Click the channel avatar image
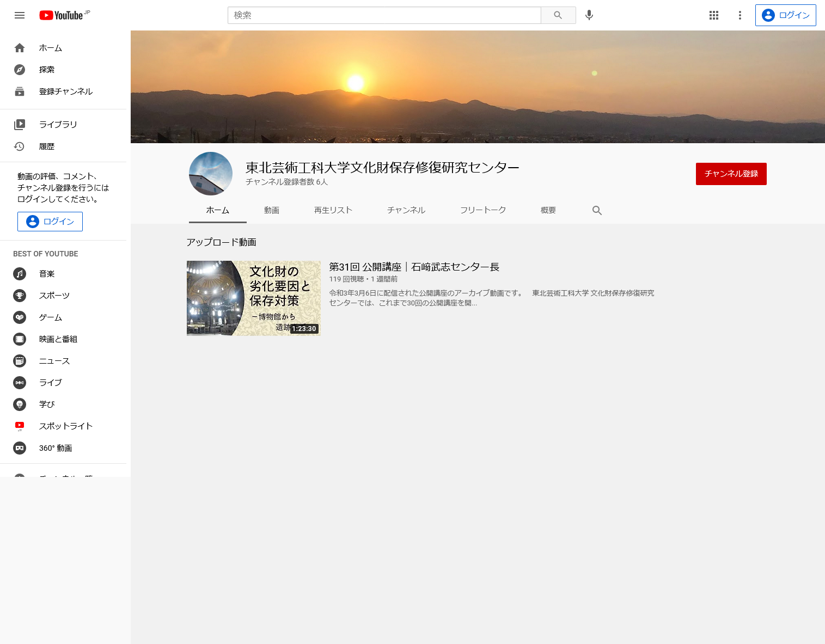 211,174
